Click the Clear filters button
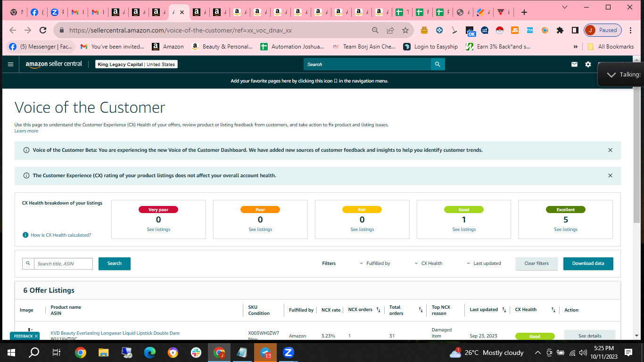This screenshot has height=362, width=644. click(537, 263)
